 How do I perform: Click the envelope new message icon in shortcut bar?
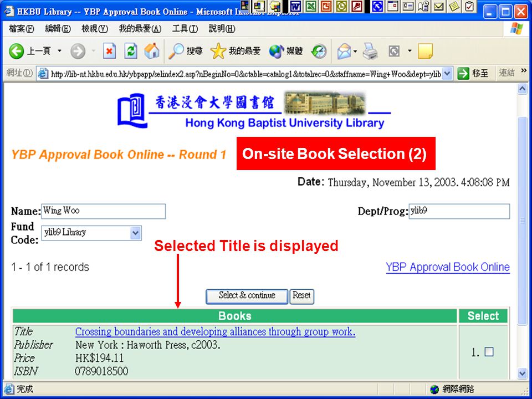(439, 6)
